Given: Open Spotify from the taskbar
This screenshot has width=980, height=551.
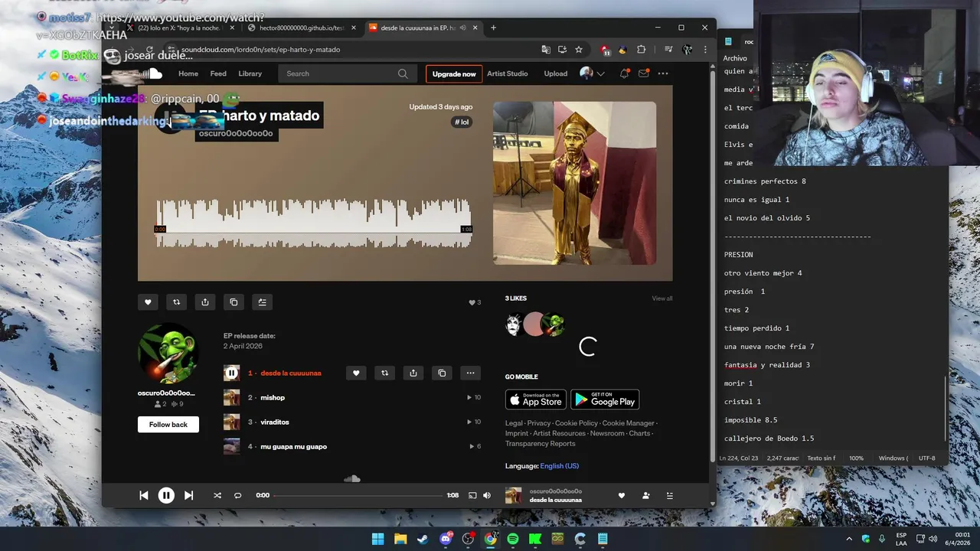Looking at the screenshot, I should (x=513, y=539).
